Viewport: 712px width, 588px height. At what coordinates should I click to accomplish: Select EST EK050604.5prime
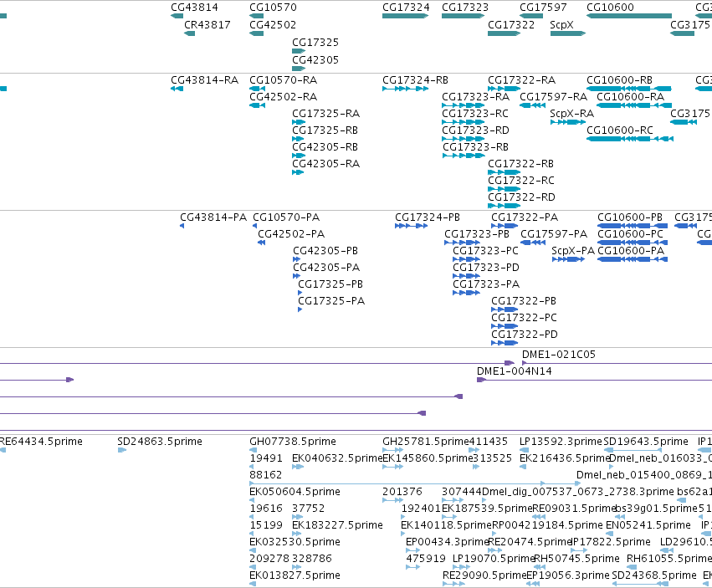click(x=295, y=492)
